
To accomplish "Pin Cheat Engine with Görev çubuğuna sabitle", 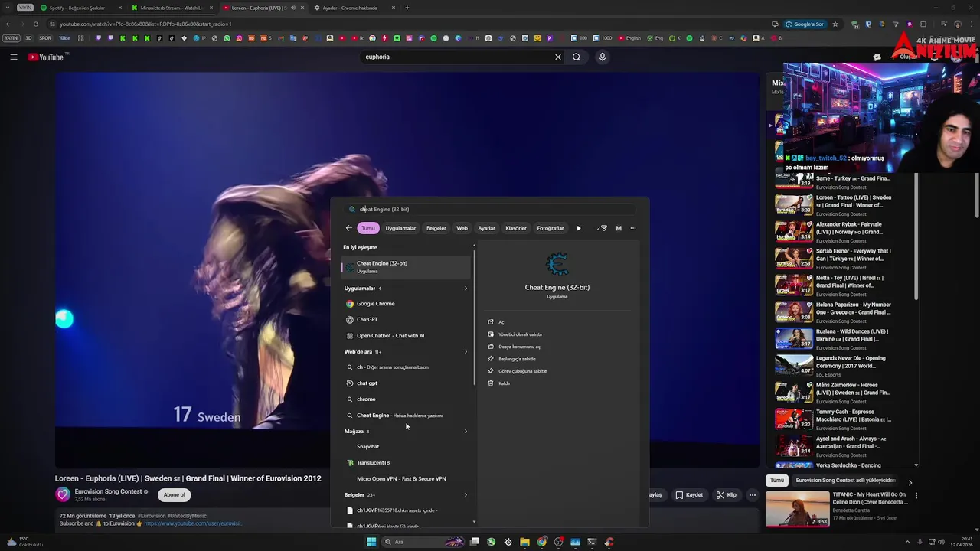I will tap(522, 371).
